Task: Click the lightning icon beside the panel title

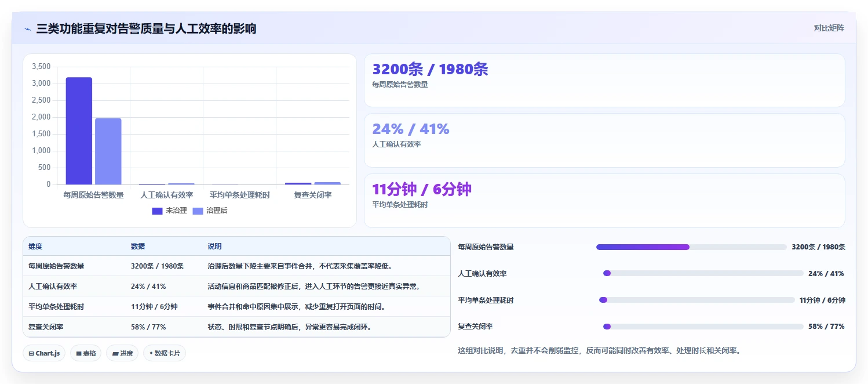Action: coord(27,29)
